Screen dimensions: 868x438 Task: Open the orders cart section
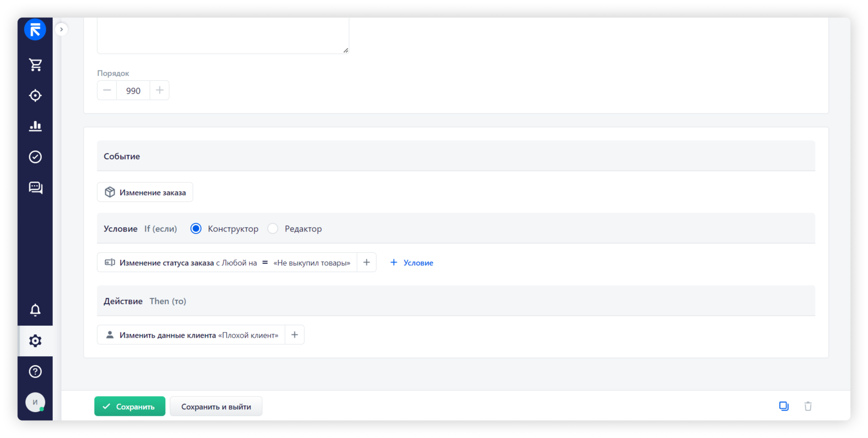pyautogui.click(x=35, y=65)
